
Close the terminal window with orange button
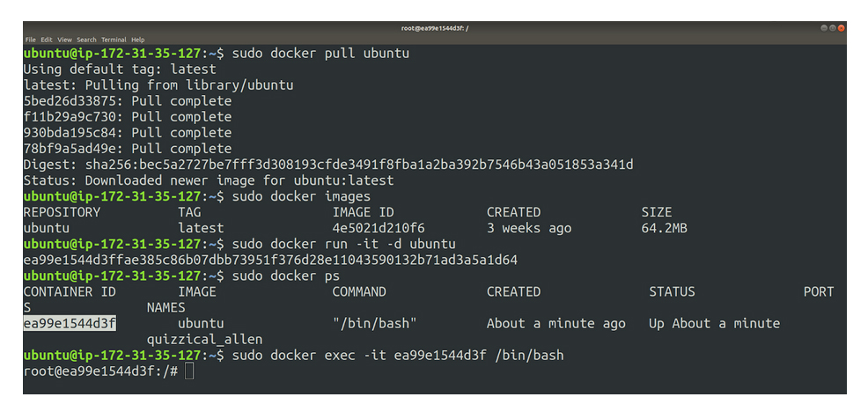841,27
